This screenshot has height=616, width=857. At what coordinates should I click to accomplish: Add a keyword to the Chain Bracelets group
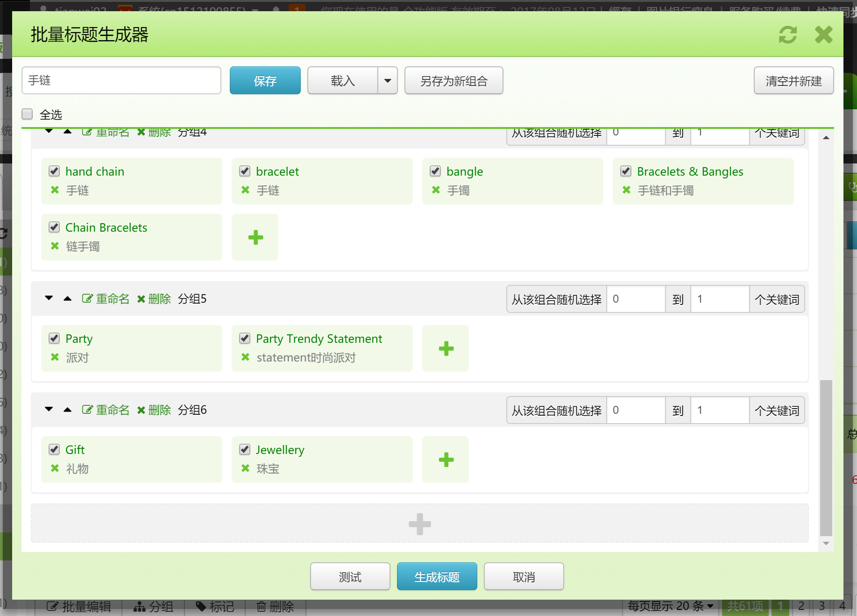pyautogui.click(x=255, y=237)
